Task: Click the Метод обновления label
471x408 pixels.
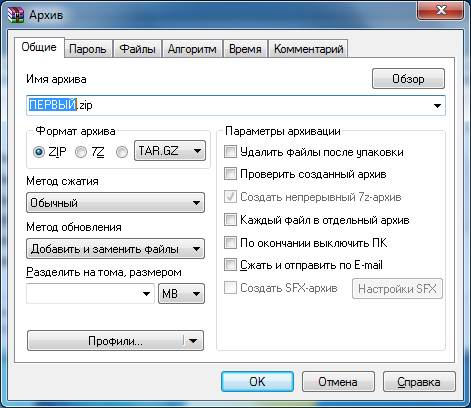Action: (74, 227)
